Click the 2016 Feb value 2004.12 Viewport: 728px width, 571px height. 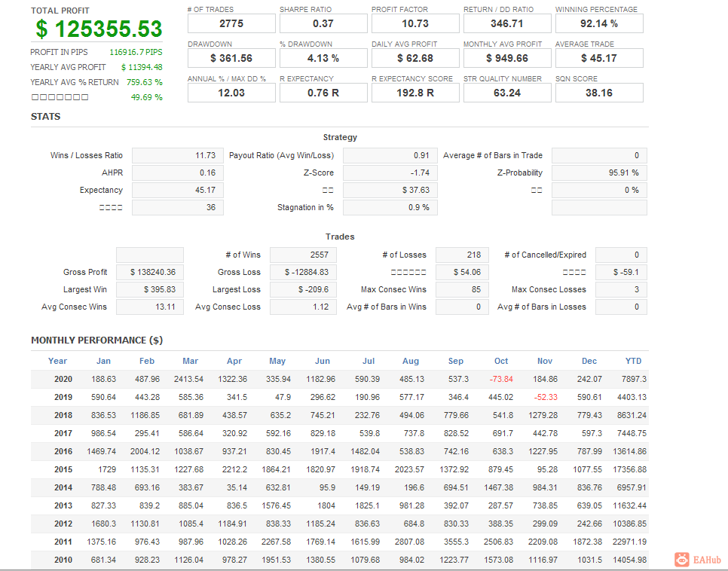click(x=145, y=452)
